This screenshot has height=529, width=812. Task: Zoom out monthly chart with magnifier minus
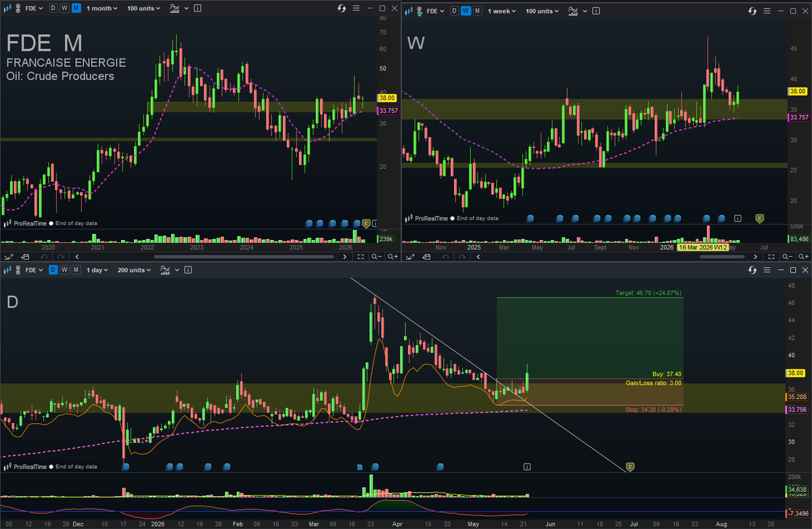tap(376, 256)
